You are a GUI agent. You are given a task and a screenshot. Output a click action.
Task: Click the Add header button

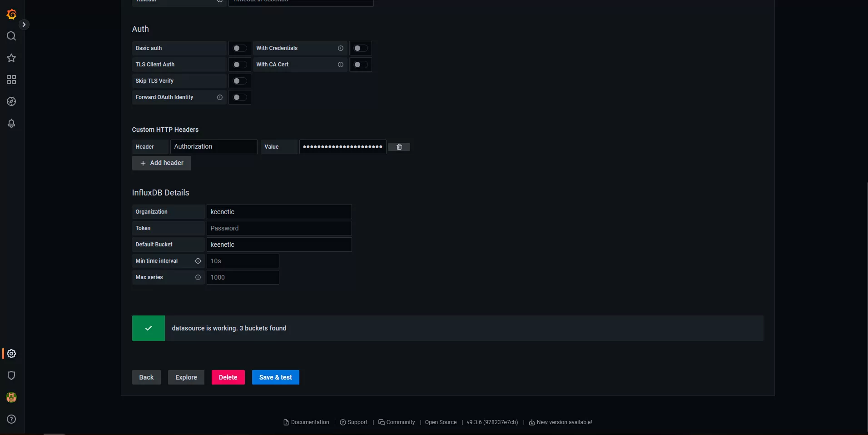pos(161,163)
